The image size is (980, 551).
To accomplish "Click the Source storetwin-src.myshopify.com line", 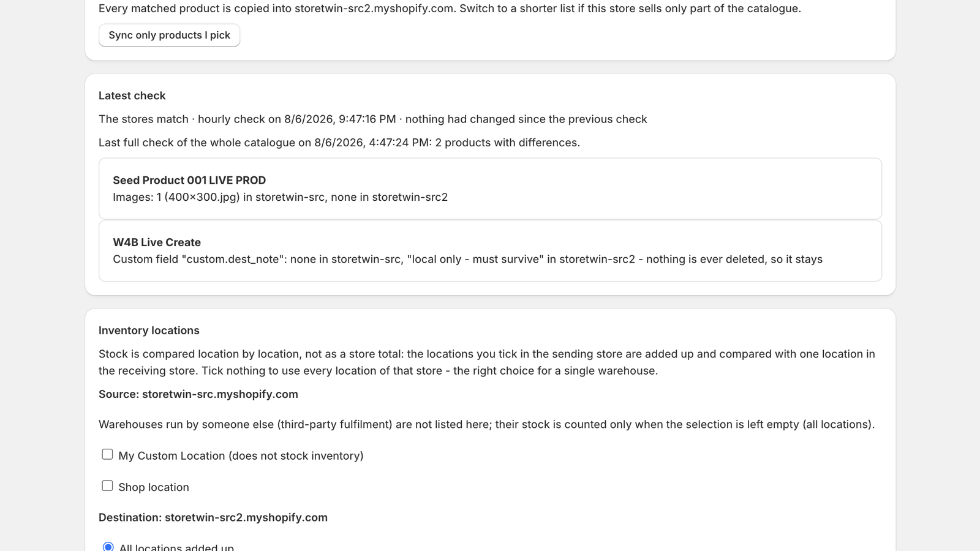I will (x=198, y=394).
